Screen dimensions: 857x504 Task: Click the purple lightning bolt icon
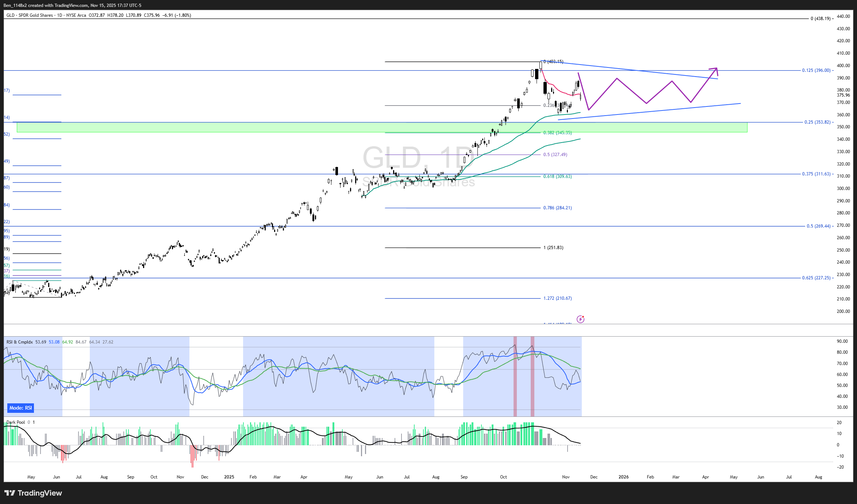(580, 319)
